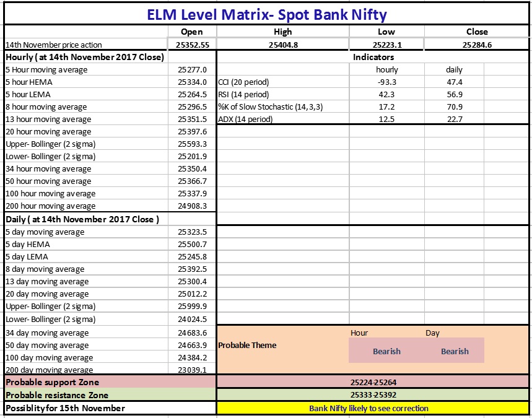
Task: Click the 'Daily (at 14th November 2017 Close)' heading
Action: (82, 219)
